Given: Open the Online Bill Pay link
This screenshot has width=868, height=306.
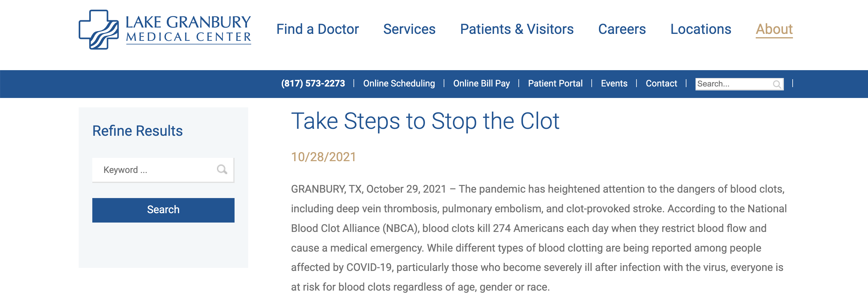Looking at the screenshot, I should pos(481,83).
